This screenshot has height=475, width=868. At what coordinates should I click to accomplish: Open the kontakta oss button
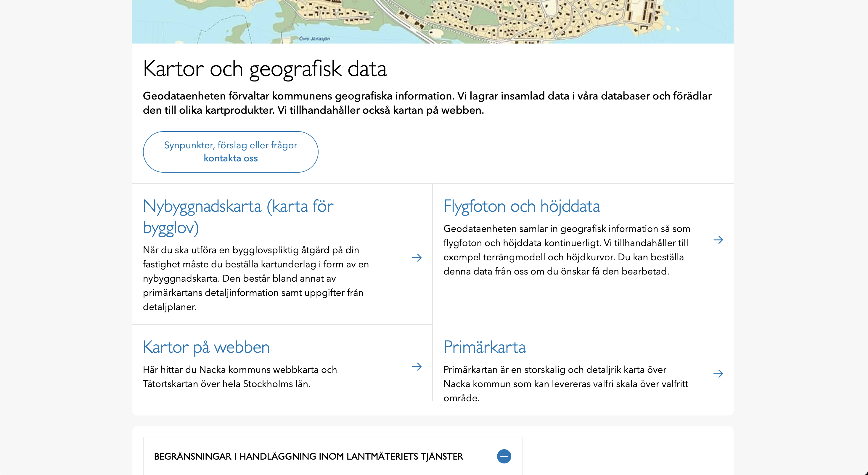231,152
